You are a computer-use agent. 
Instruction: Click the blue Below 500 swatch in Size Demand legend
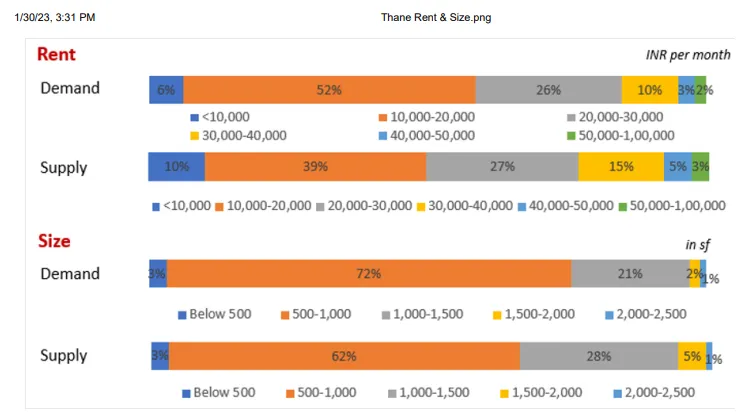(182, 315)
